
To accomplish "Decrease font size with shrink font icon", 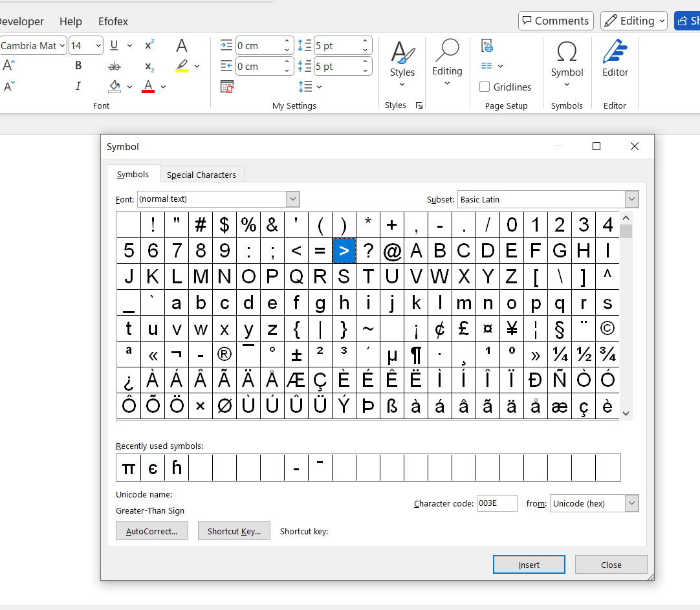I will tap(9, 86).
